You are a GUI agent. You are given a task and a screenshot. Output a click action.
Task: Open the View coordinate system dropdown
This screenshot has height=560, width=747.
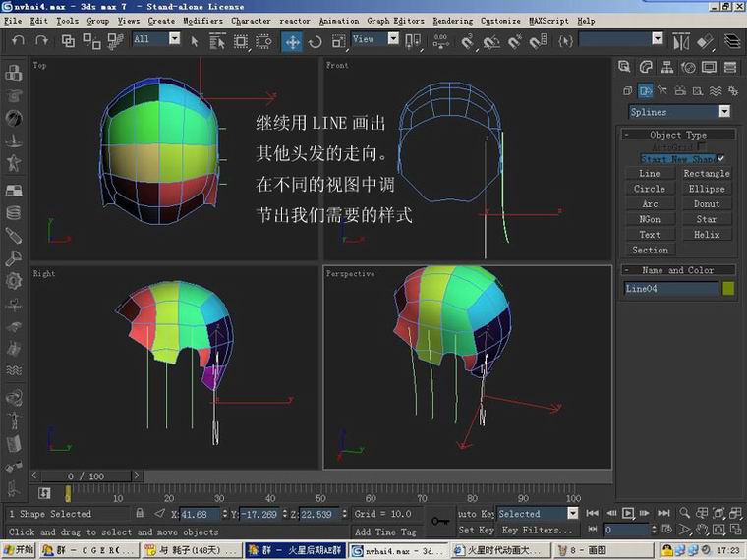[x=393, y=38]
